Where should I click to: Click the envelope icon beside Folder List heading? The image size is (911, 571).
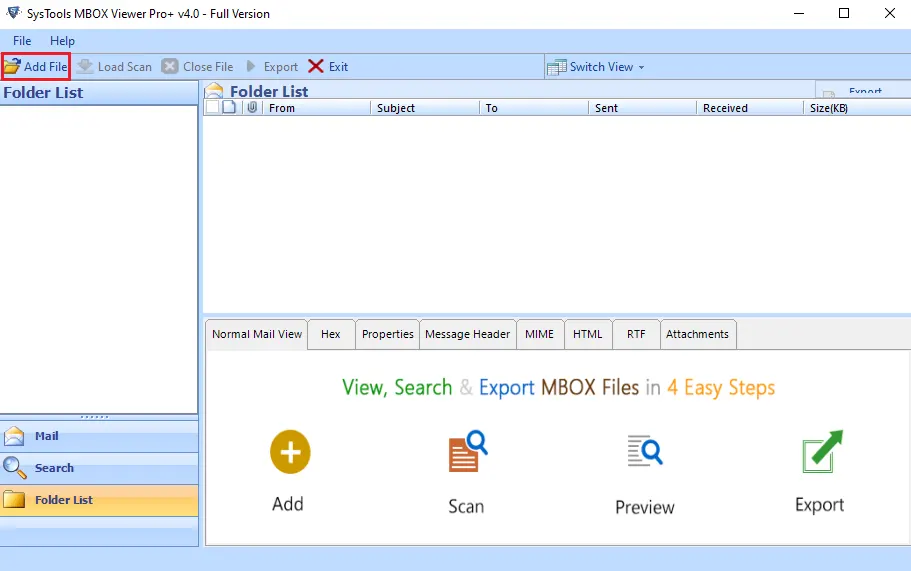214,91
